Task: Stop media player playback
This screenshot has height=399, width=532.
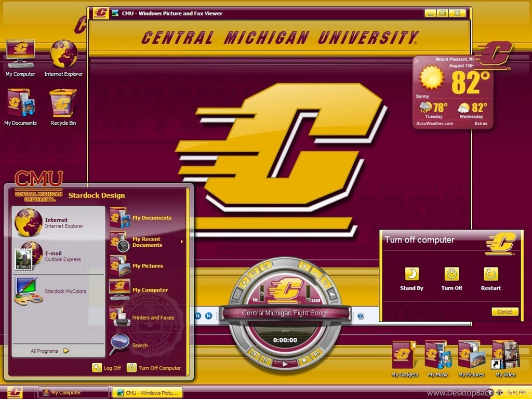Action: [304, 360]
